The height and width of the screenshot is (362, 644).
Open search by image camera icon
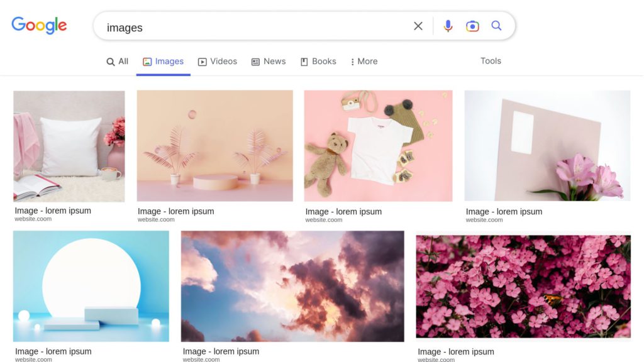[472, 26]
